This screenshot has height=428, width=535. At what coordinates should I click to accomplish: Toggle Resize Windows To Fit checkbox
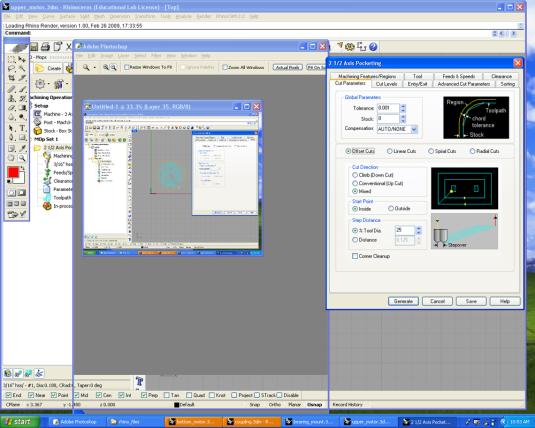coord(127,67)
